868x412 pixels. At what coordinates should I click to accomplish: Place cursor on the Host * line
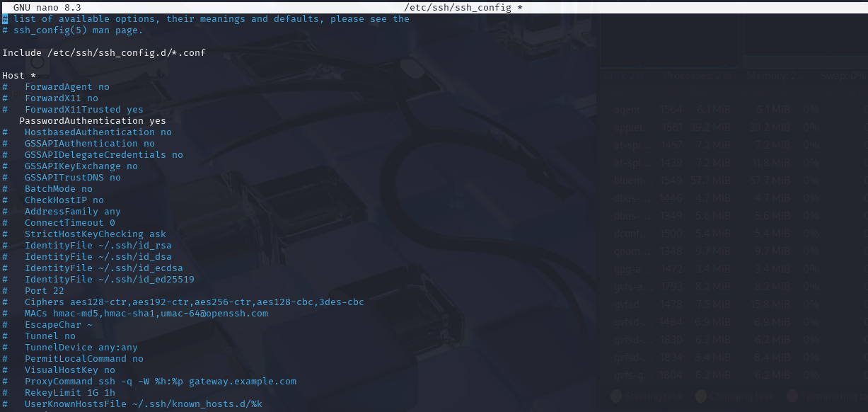pos(19,76)
